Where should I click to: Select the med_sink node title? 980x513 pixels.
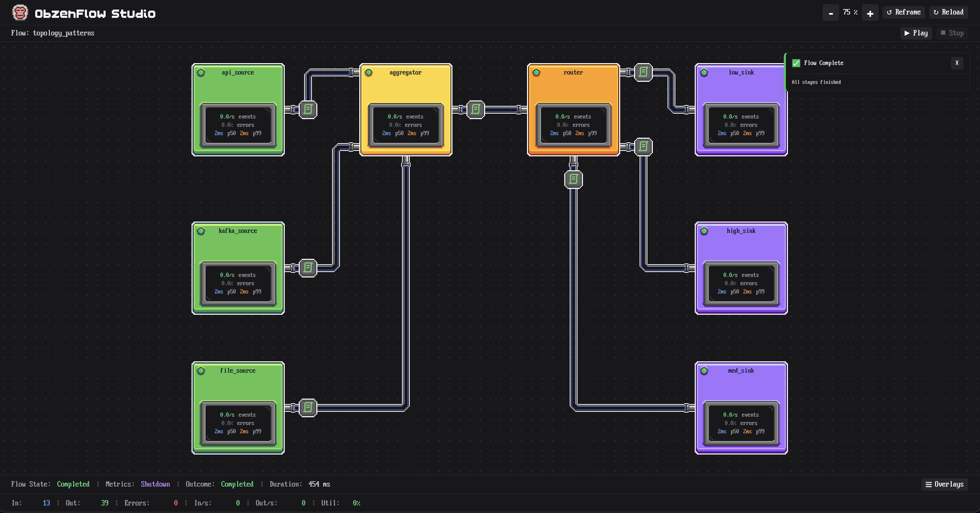(x=741, y=371)
